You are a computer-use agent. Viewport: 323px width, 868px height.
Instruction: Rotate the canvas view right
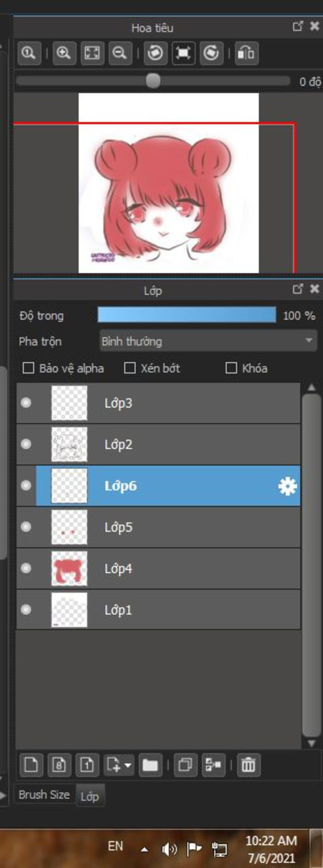(x=211, y=53)
